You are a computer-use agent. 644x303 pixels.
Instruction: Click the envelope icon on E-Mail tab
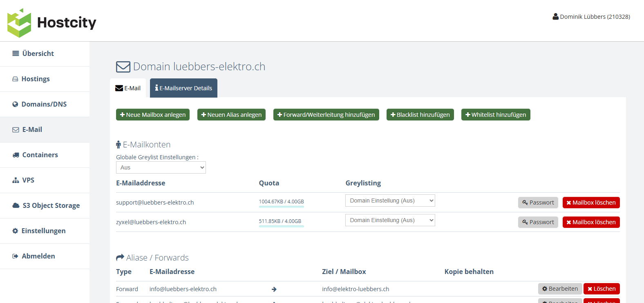119,88
